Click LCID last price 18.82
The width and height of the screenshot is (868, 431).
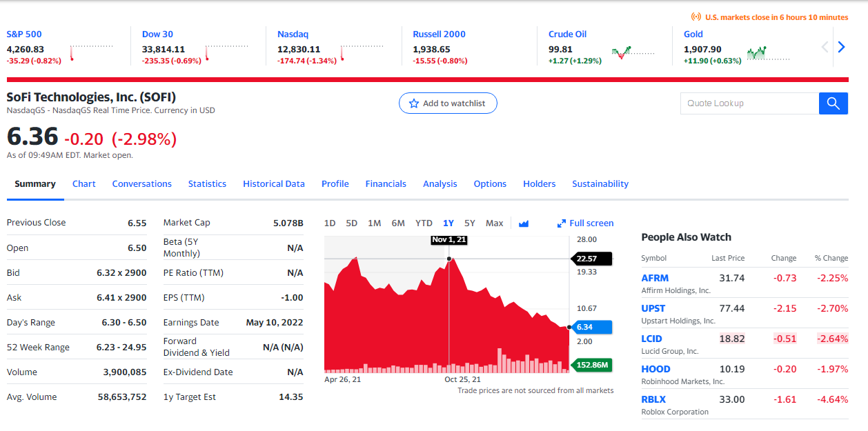click(732, 339)
